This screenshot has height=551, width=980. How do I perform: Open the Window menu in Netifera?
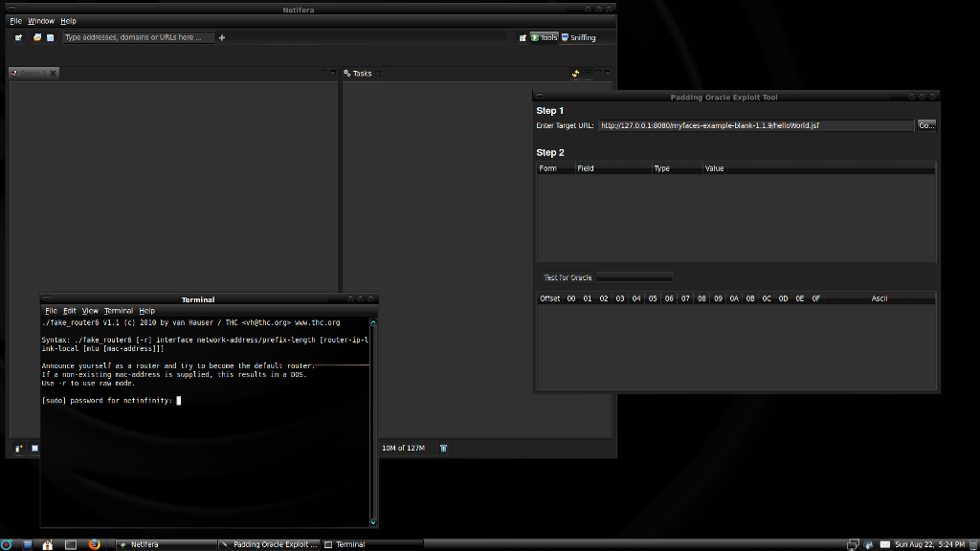click(40, 20)
